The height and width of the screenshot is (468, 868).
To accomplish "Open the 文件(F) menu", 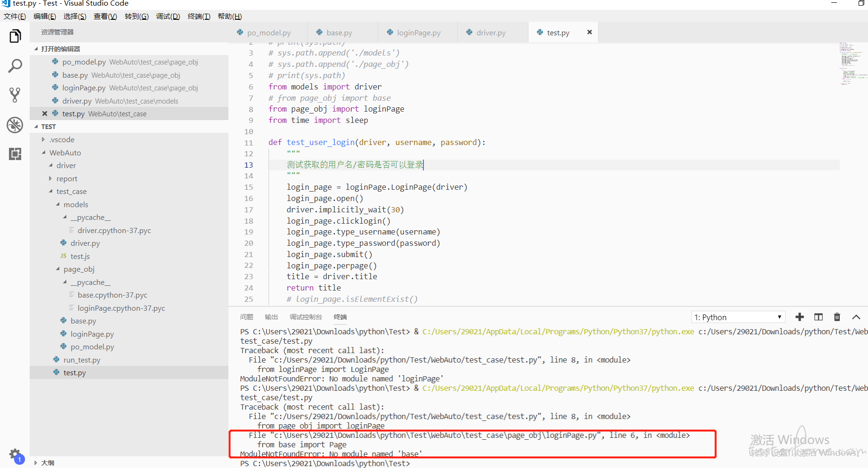I will click(15, 16).
